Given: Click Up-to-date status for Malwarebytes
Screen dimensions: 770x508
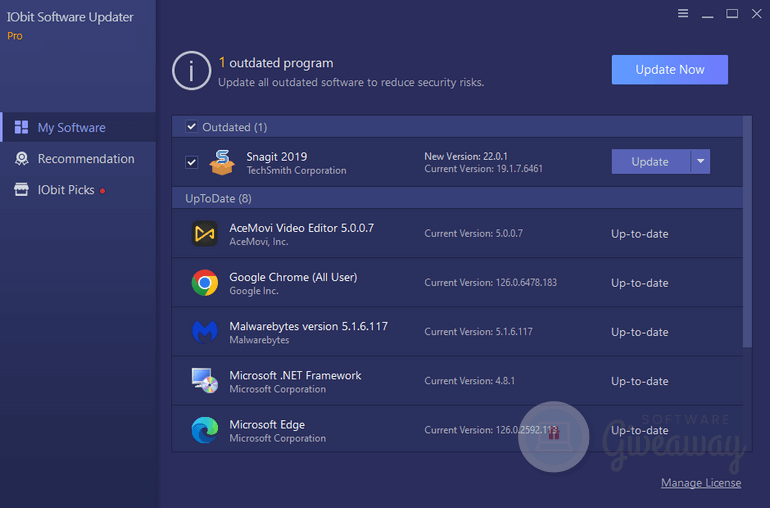Looking at the screenshot, I should tap(639, 332).
